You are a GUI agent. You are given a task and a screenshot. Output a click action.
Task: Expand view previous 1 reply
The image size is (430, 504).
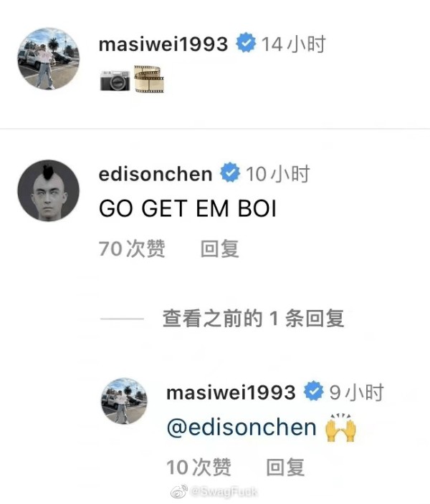(253, 318)
